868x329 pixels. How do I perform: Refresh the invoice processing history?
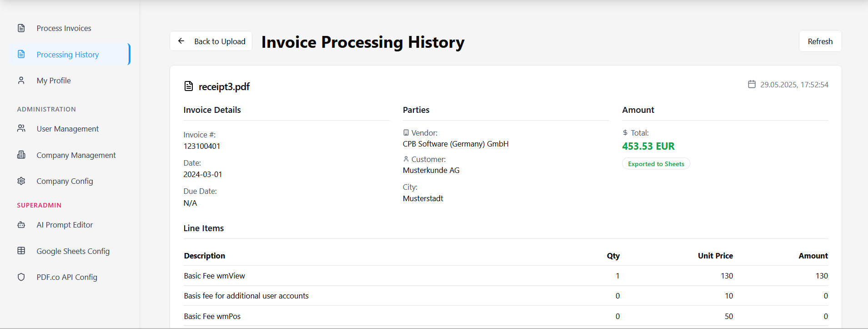pos(820,41)
